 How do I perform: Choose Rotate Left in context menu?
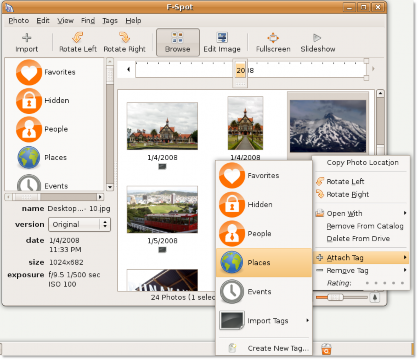361,182
